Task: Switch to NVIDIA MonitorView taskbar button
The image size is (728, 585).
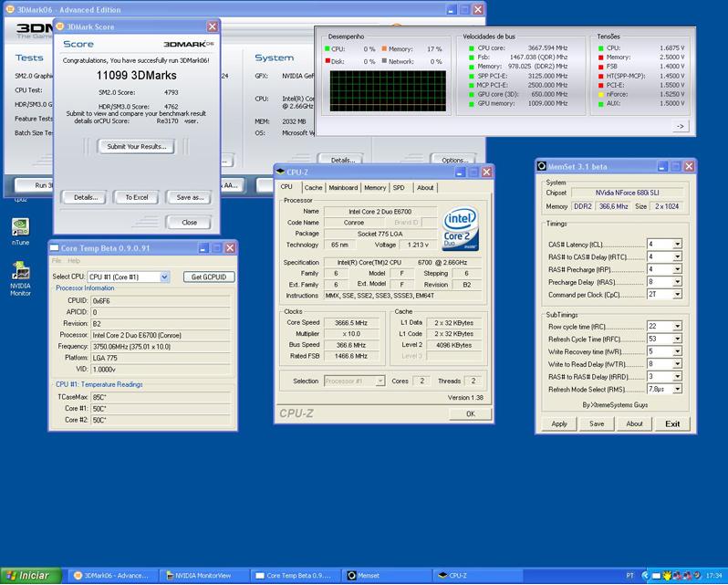Action: tap(205, 576)
